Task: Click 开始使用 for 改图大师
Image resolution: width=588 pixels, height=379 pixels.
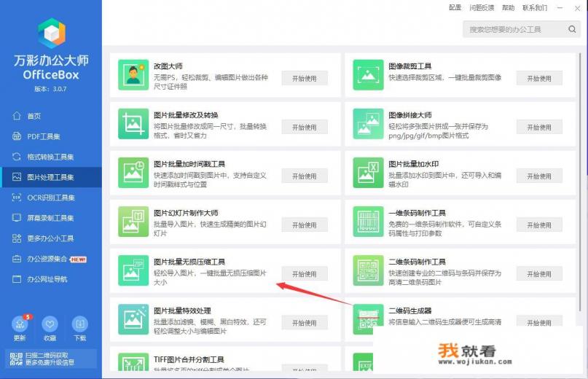Action: tap(305, 79)
